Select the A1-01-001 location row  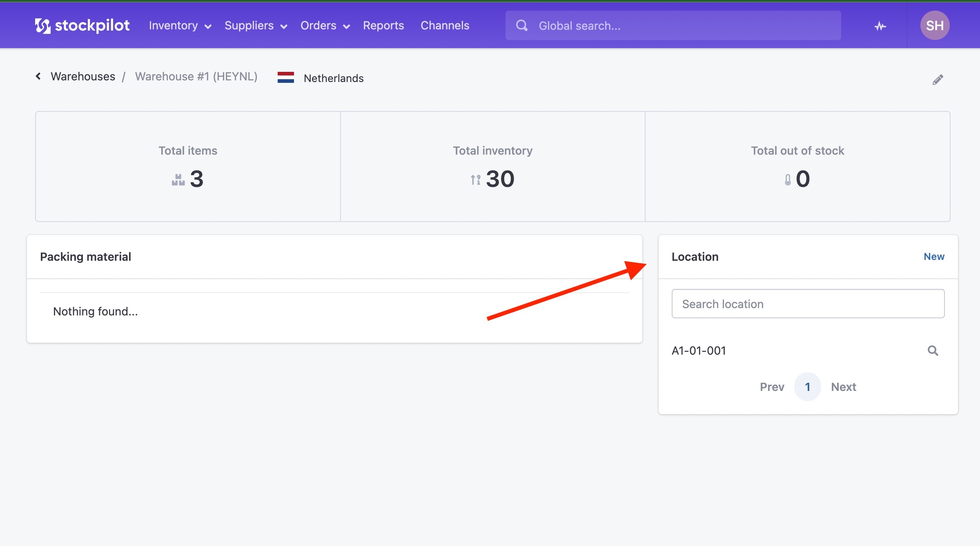808,351
